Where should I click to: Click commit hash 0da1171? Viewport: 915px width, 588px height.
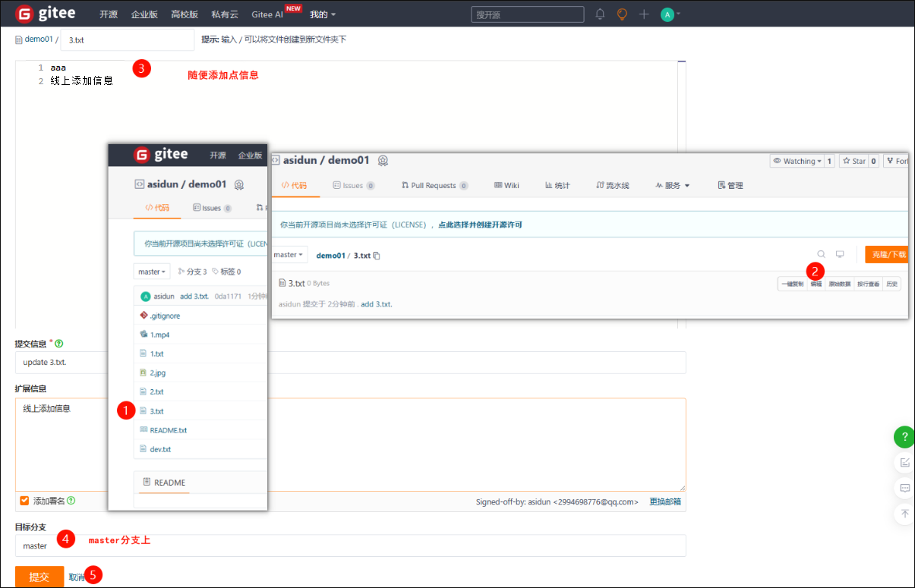tap(228, 296)
